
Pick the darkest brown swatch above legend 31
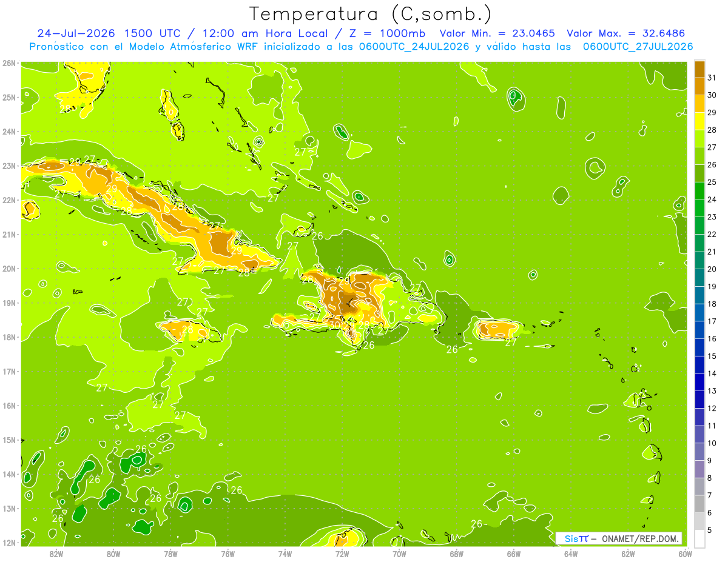coord(699,69)
